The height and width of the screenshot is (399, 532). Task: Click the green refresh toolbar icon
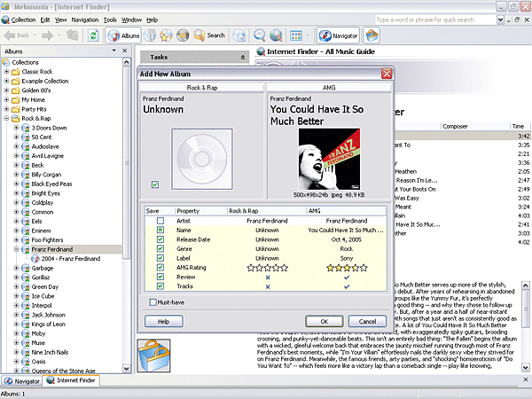(x=93, y=35)
